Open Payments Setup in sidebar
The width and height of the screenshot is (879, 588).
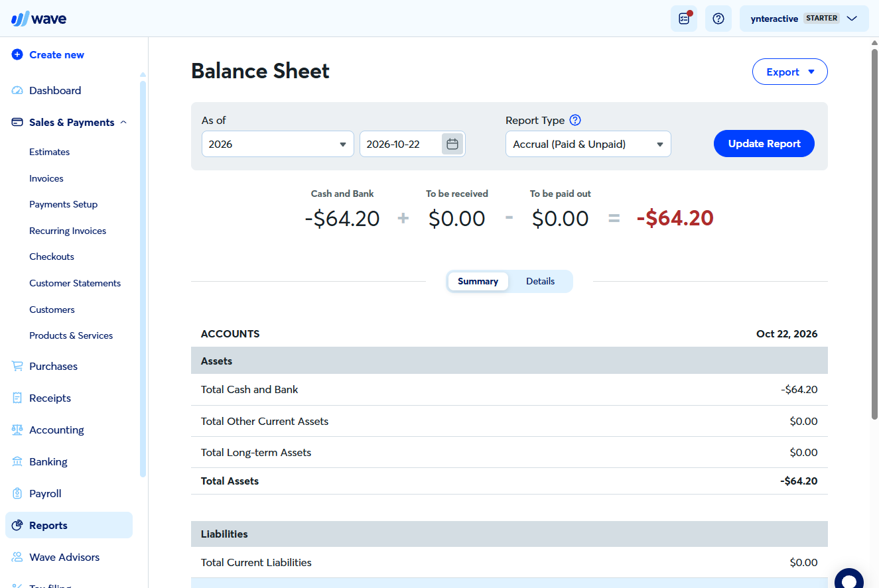(x=64, y=205)
